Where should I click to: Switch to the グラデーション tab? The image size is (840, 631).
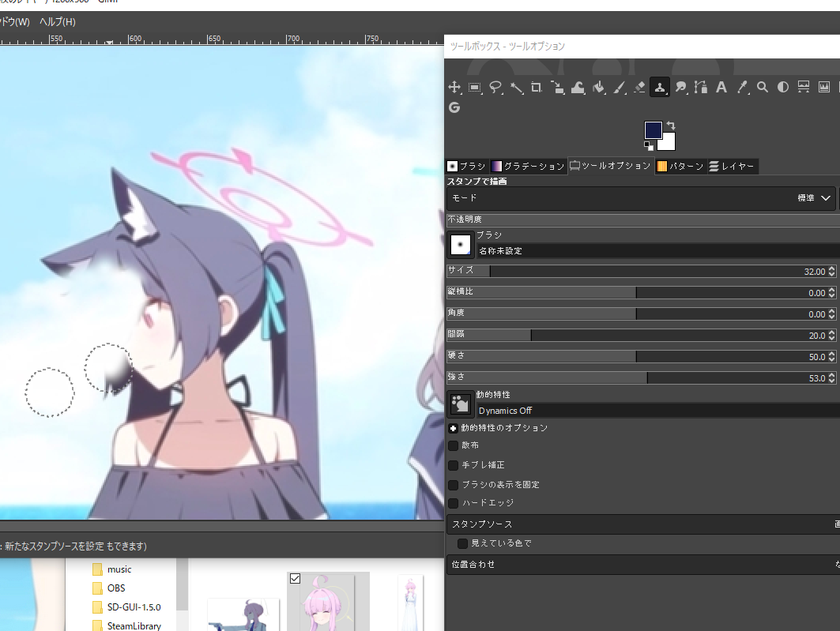528,167
